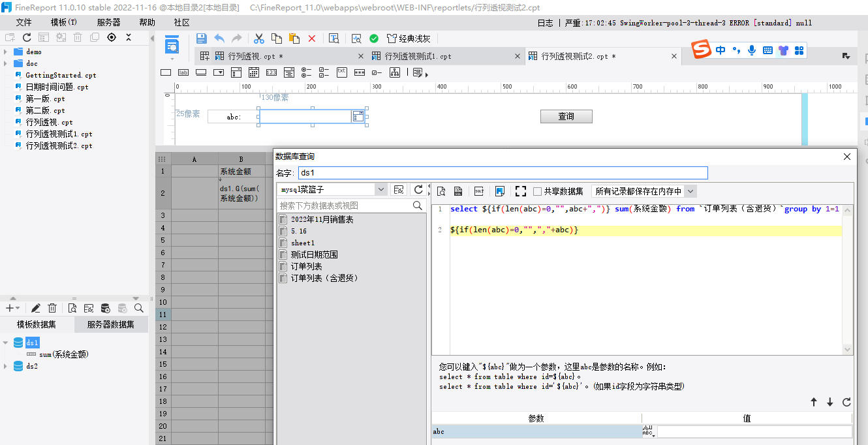This screenshot has width=868, height=445.
Task: Expand the ds2 dataset node
Action: point(6,366)
